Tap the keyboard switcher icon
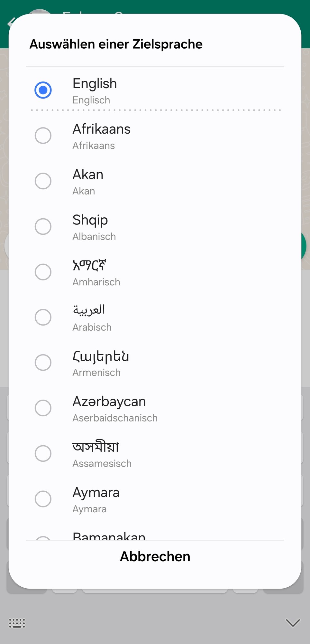This screenshot has height=644, width=310. tap(17, 623)
